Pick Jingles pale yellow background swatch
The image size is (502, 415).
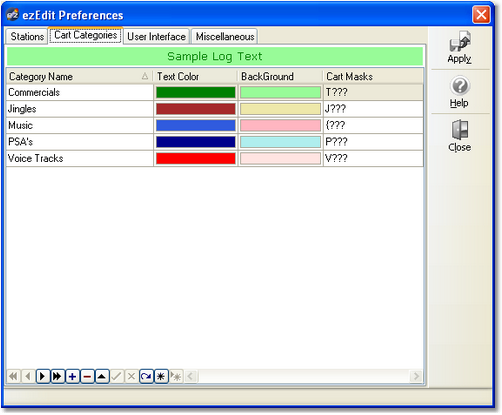point(280,109)
